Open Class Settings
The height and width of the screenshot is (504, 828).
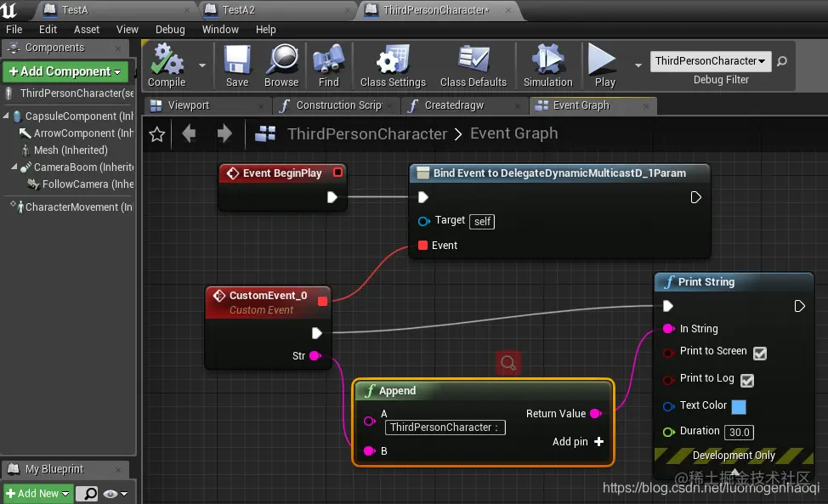(x=393, y=65)
